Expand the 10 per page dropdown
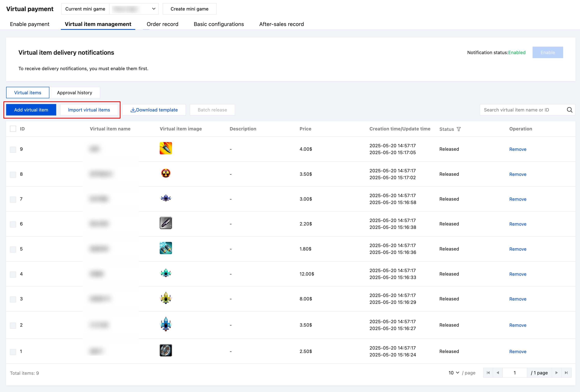Viewport: 580px width, 392px height. 454,372
